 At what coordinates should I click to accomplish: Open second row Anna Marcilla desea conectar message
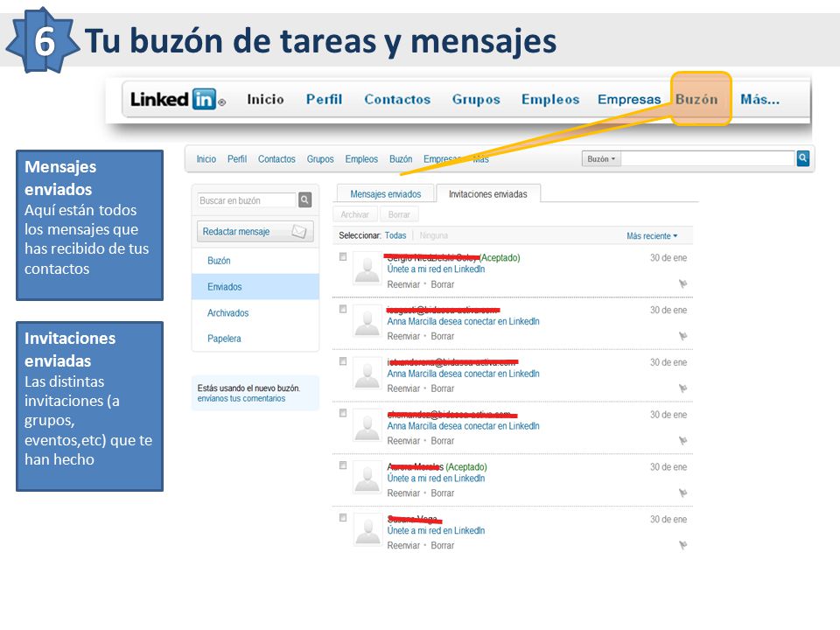pyautogui.click(x=464, y=321)
